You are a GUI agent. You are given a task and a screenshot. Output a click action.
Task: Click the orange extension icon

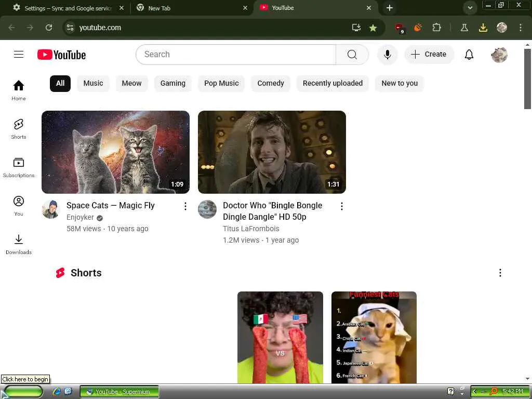[418, 28]
